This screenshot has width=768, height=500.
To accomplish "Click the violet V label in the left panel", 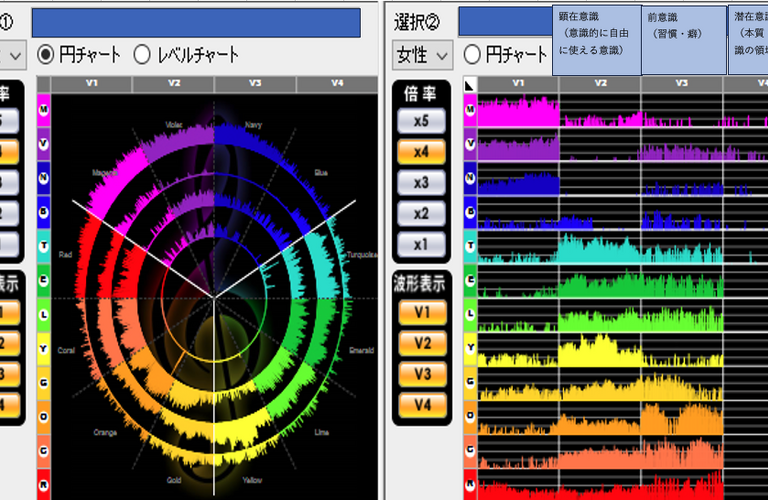I will [x=44, y=144].
